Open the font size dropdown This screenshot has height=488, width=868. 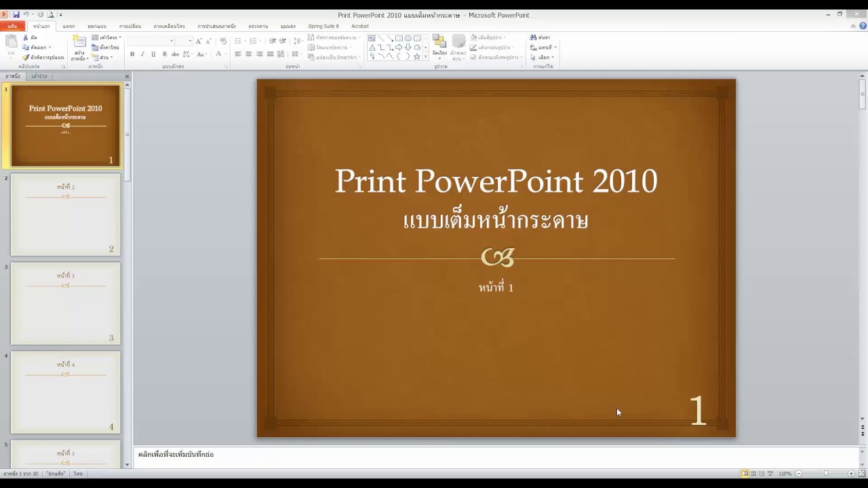click(x=191, y=41)
